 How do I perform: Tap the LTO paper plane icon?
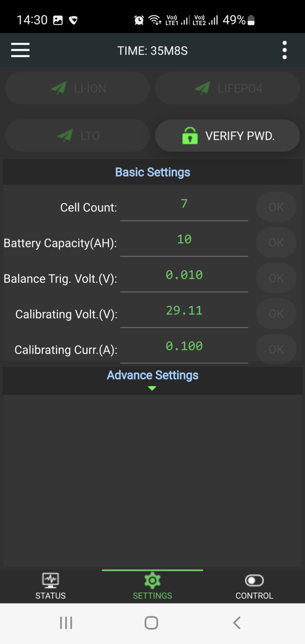point(65,136)
